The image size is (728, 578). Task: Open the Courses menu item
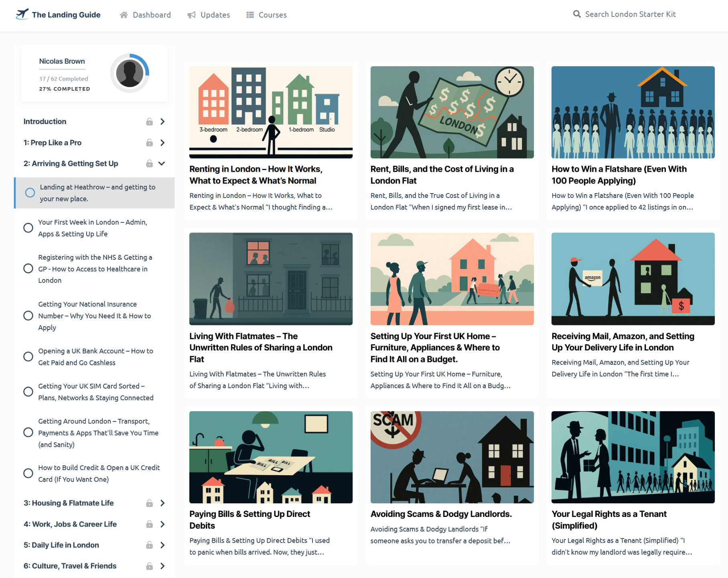tap(266, 15)
